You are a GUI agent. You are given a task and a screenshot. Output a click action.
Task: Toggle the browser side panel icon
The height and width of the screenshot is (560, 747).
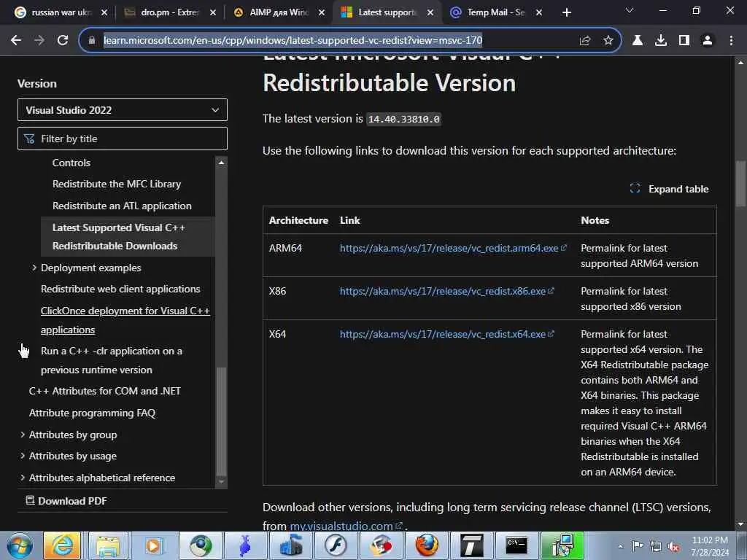coord(684,41)
